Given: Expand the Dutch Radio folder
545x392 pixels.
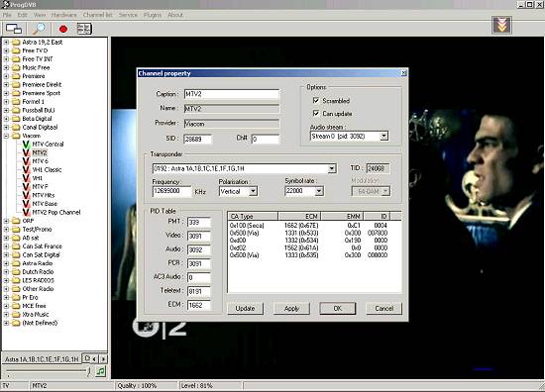Looking at the screenshot, I should pos(6,272).
